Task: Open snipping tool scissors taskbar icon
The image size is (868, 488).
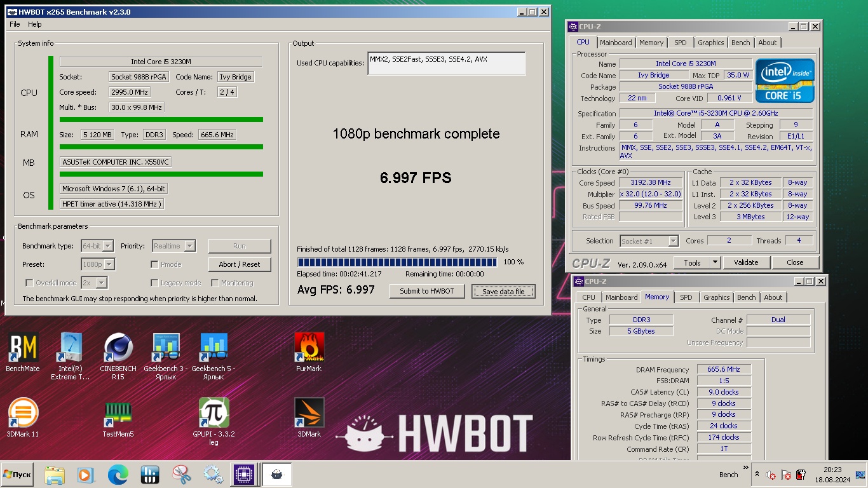Action: pos(182,474)
